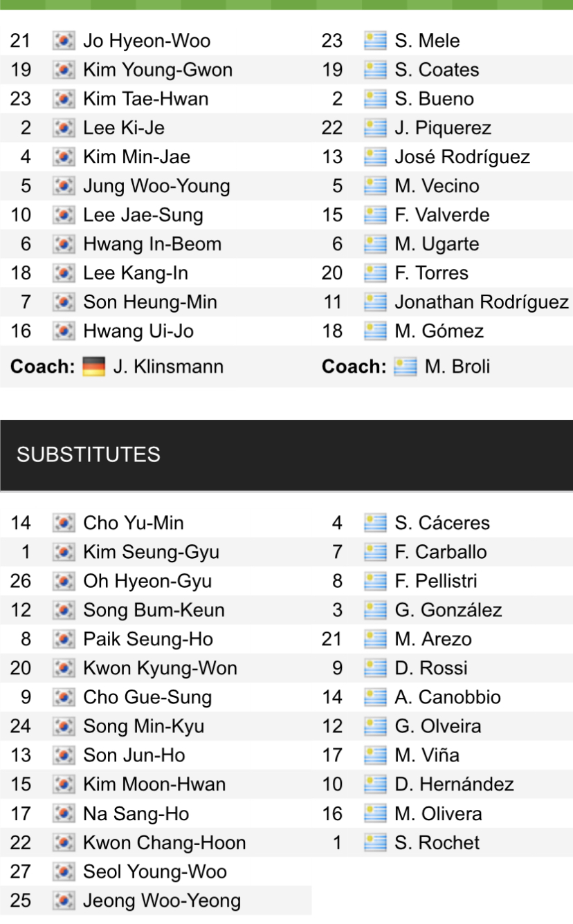This screenshot has width=573, height=924.
Task: Click the flag beside Jeong Woo-Yeong
Action: click(64, 900)
